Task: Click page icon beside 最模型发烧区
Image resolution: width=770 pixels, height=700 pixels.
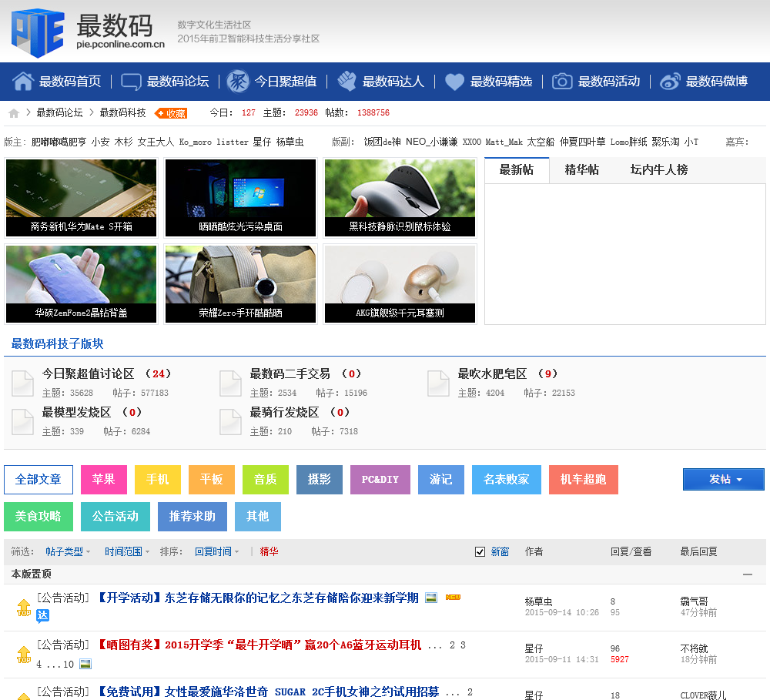Action: [22, 421]
